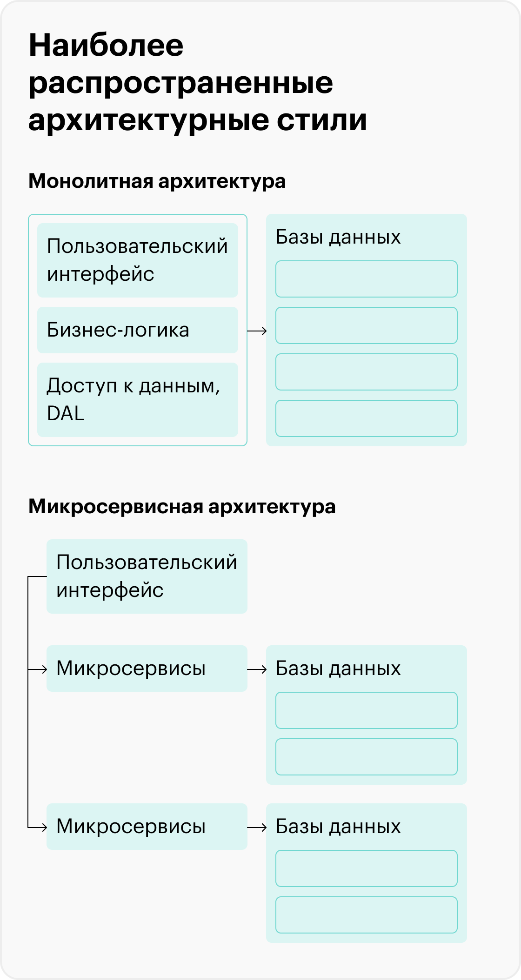The image size is (521, 980).
Task: Click the first Микросервисы block
Action: 147,669
